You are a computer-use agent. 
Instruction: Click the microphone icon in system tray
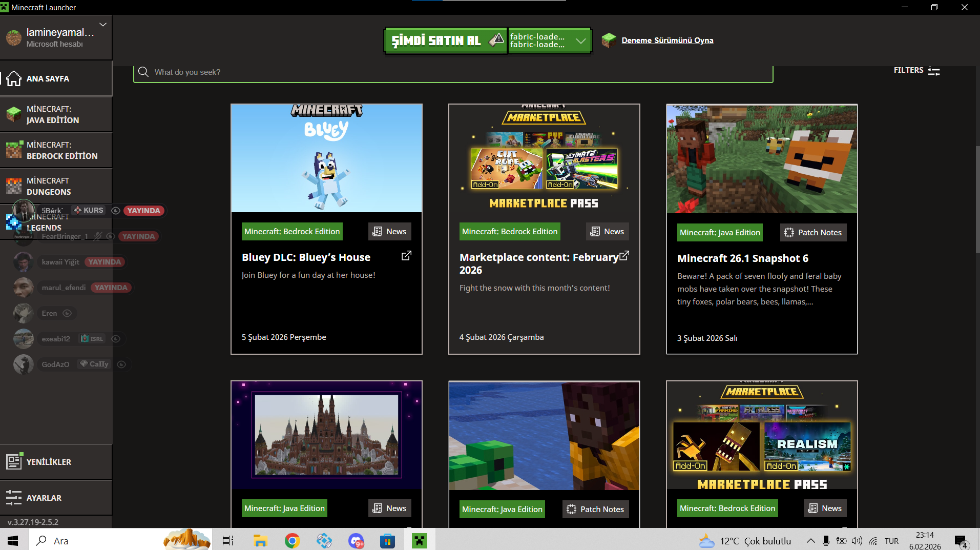826,541
